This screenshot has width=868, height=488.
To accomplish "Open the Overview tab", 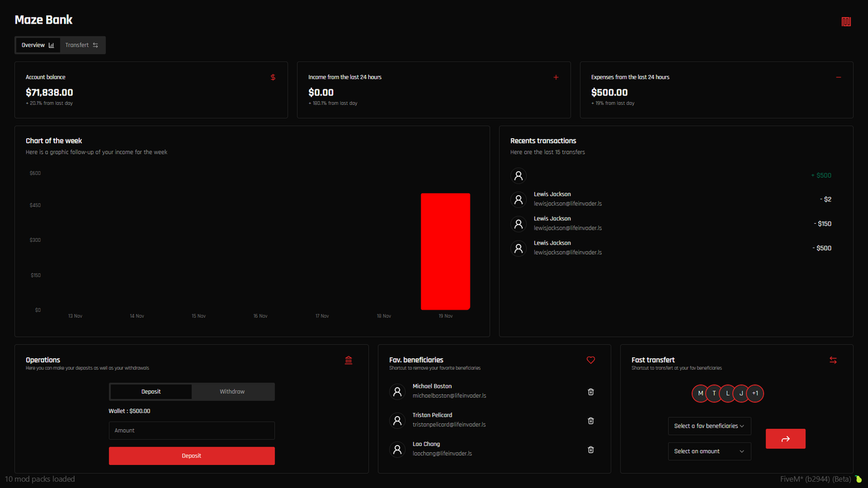I will pyautogui.click(x=38, y=45).
